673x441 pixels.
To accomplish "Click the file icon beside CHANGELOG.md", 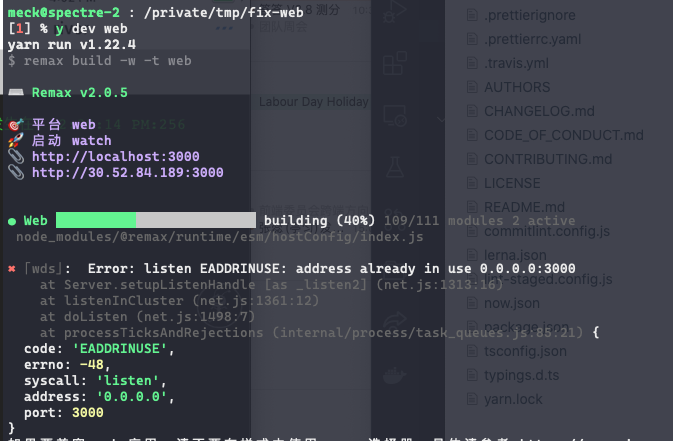I will coord(472,111).
